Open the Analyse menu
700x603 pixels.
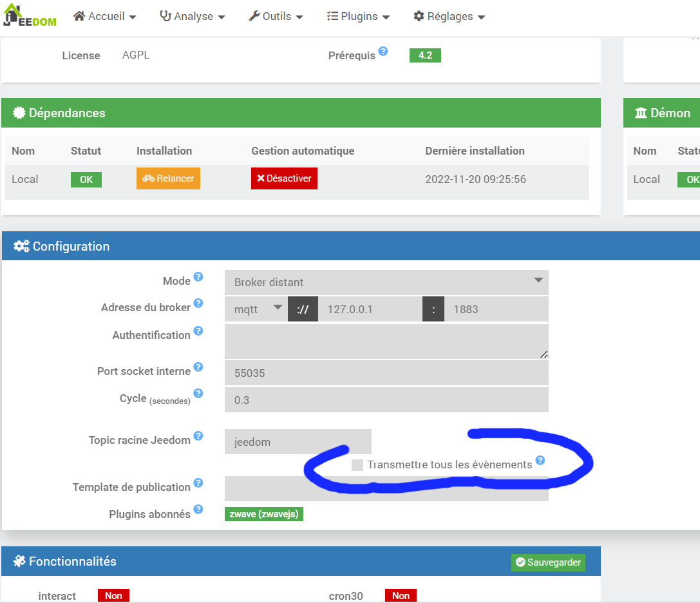pyautogui.click(x=192, y=16)
